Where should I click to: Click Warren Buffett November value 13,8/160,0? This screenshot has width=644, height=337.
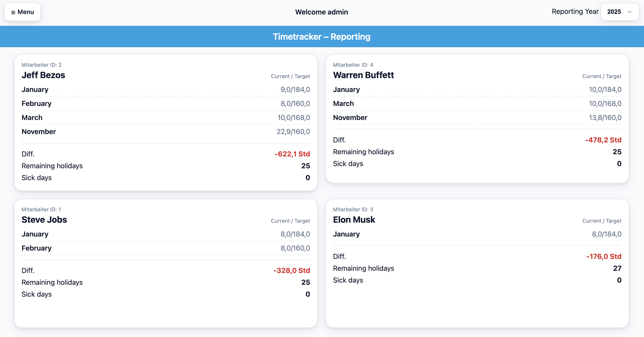click(x=605, y=118)
